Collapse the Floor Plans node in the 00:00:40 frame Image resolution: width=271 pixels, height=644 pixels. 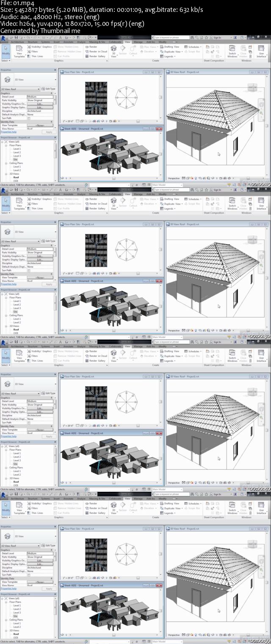coord(7,450)
